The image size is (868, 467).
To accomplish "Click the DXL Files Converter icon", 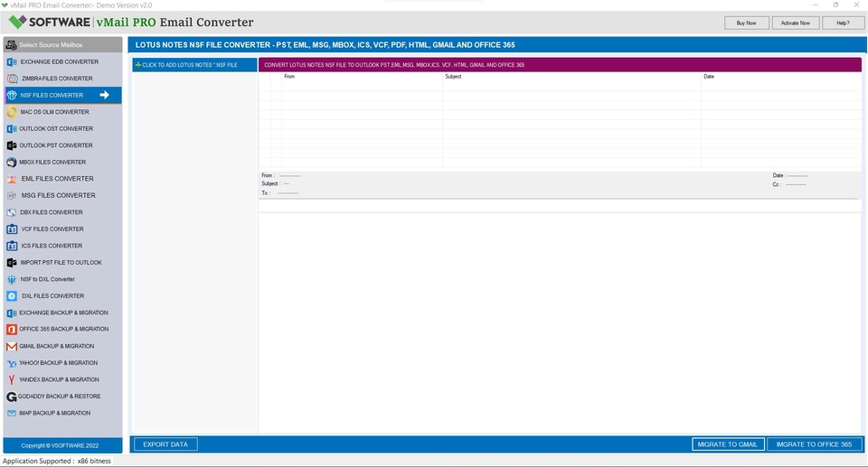I will pos(12,296).
